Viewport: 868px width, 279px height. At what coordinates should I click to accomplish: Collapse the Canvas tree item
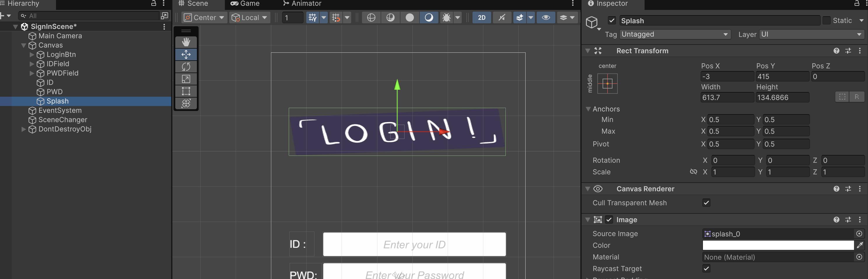coord(24,45)
